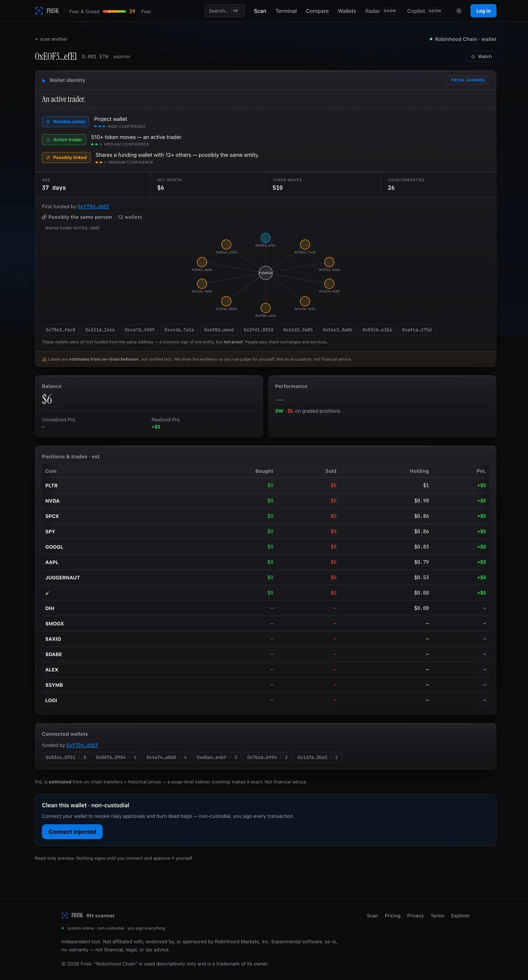The width and height of the screenshot is (528, 980).
Task: Open the Radar tab marked SOON
Action: coord(381,11)
